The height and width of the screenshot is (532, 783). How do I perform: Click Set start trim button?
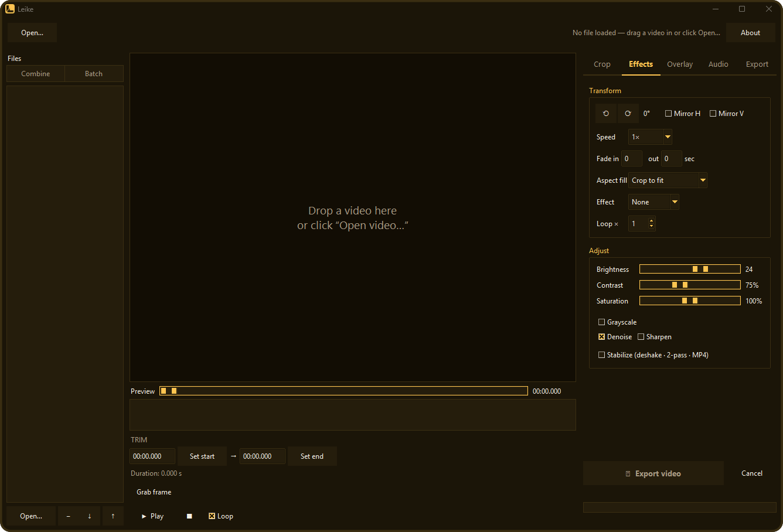pos(202,456)
